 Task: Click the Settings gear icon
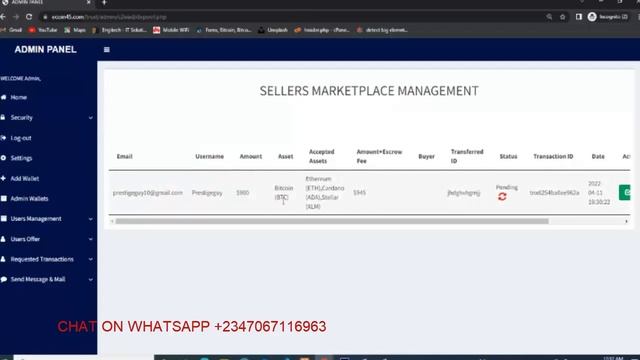[3, 158]
